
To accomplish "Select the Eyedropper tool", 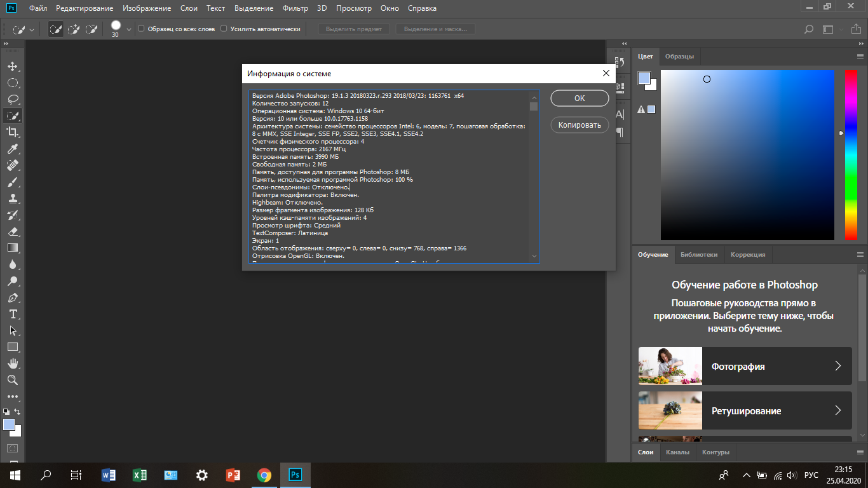I will (x=12, y=149).
